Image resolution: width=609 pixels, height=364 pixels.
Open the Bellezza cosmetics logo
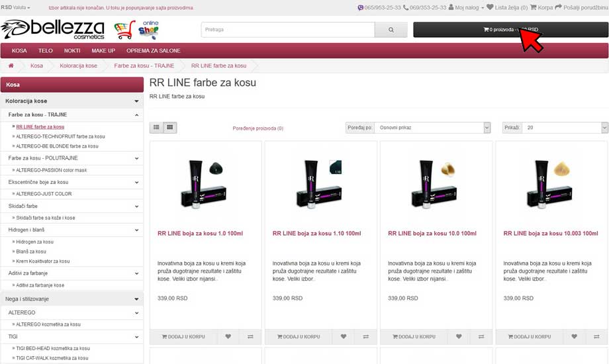pos(53,30)
